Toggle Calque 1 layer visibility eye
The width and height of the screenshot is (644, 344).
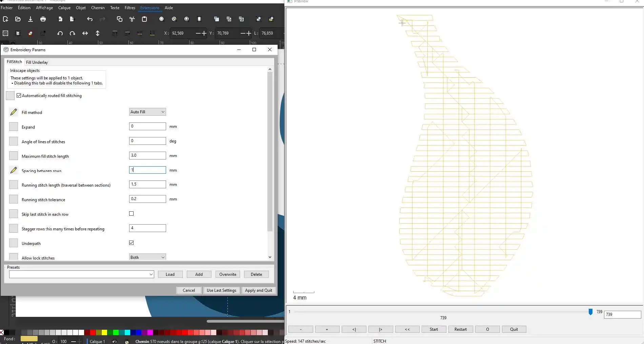pyautogui.click(x=115, y=341)
